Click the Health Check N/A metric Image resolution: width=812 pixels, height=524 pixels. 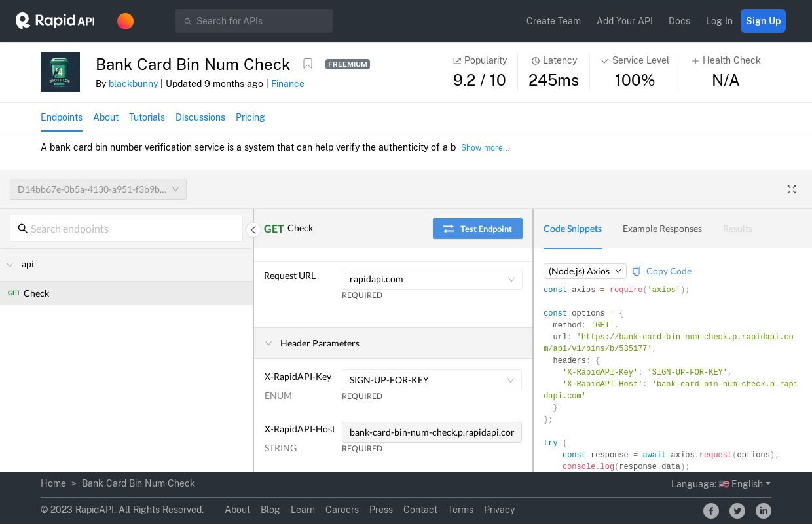(x=726, y=72)
